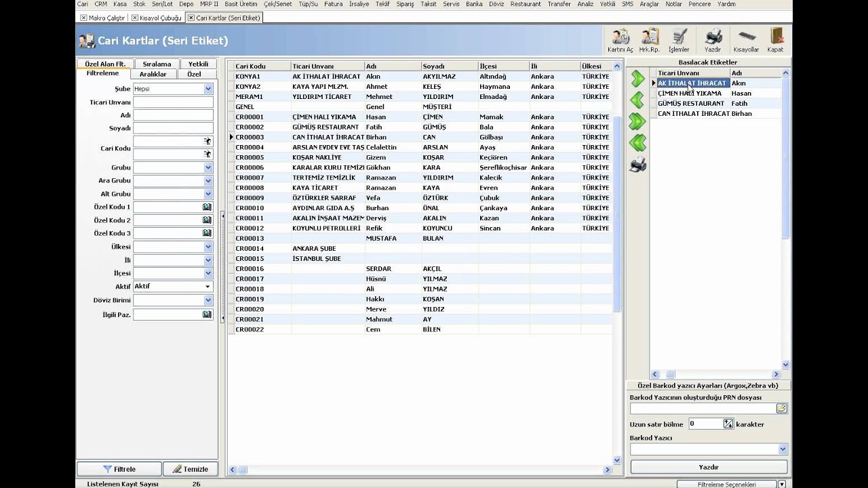Viewport: 868px width, 488px height.
Task: Click the lookup icon in first Cari Kodu field
Action: 208,141
